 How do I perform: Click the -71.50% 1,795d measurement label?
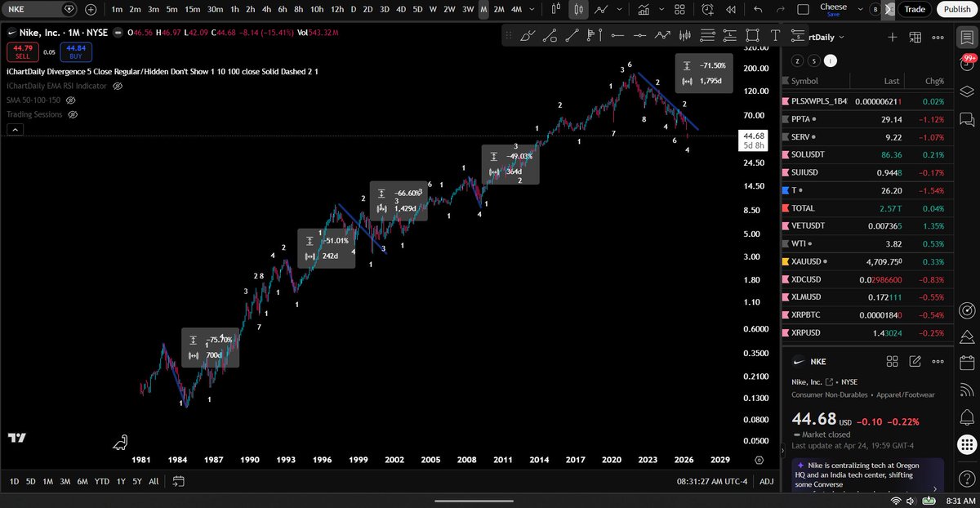click(705, 73)
